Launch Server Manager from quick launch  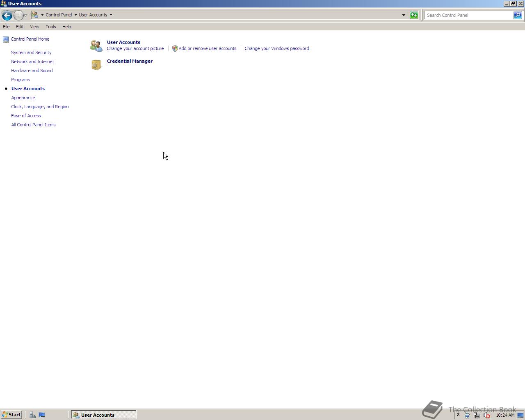32,415
